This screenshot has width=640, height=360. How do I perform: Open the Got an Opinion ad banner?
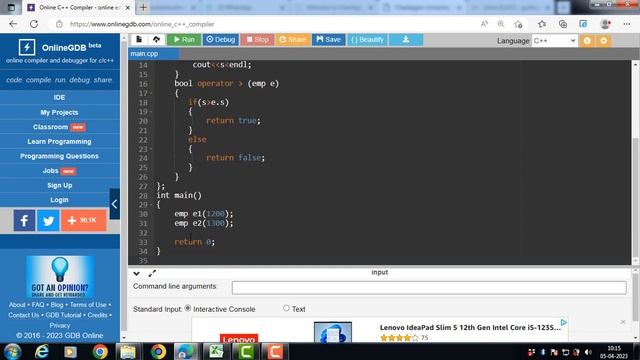(60, 277)
